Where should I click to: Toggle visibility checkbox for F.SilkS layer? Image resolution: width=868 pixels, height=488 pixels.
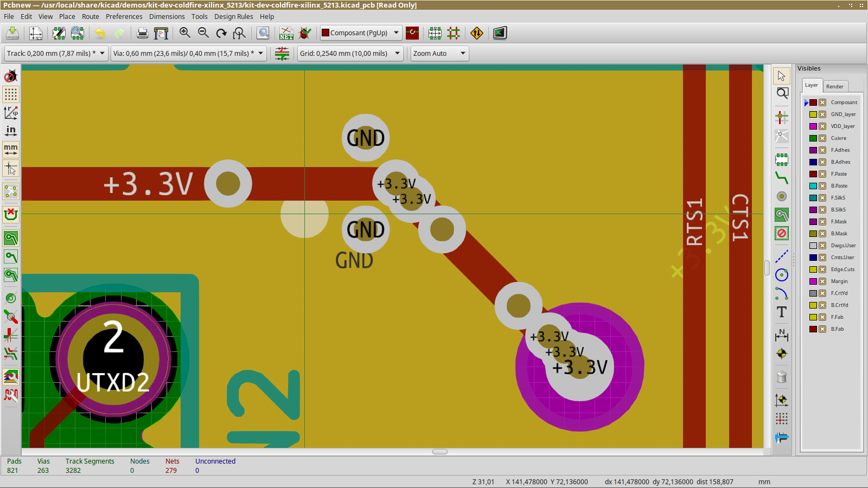[x=822, y=198]
